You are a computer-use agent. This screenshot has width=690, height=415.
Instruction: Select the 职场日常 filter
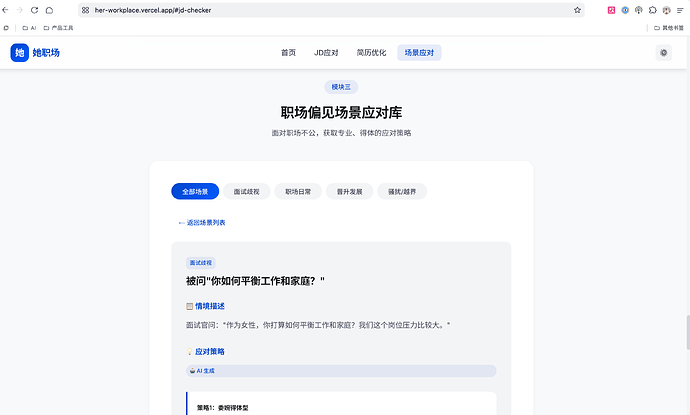click(x=298, y=191)
